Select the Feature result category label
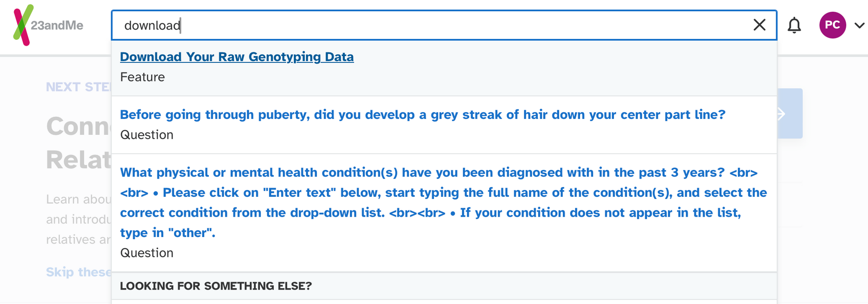This screenshot has width=868, height=304. click(142, 77)
